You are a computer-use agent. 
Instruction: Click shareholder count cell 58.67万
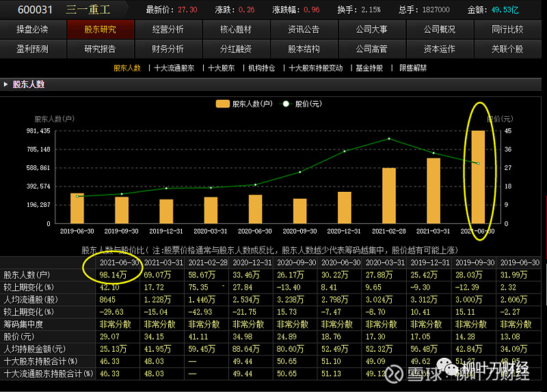coord(202,275)
